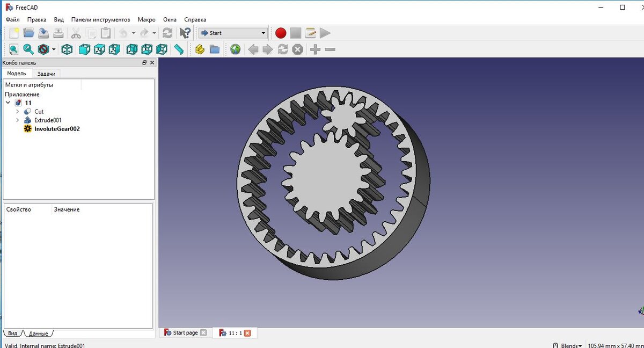Click the Save document icon
The width and height of the screenshot is (644, 348).
pos(44,33)
